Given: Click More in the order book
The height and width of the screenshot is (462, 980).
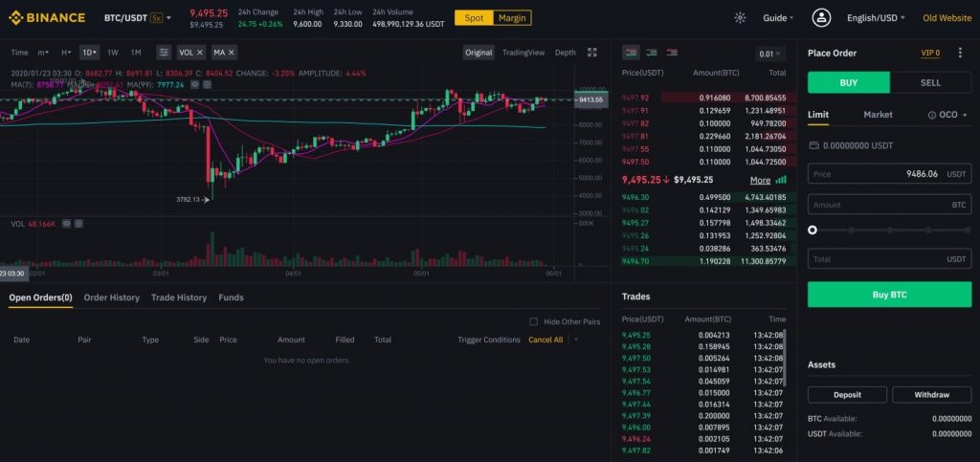Looking at the screenshot, I should coord(760,181).
